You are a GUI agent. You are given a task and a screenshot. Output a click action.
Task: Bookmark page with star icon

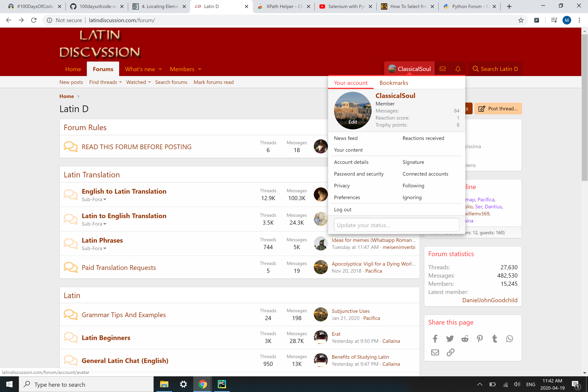point(521,20)
